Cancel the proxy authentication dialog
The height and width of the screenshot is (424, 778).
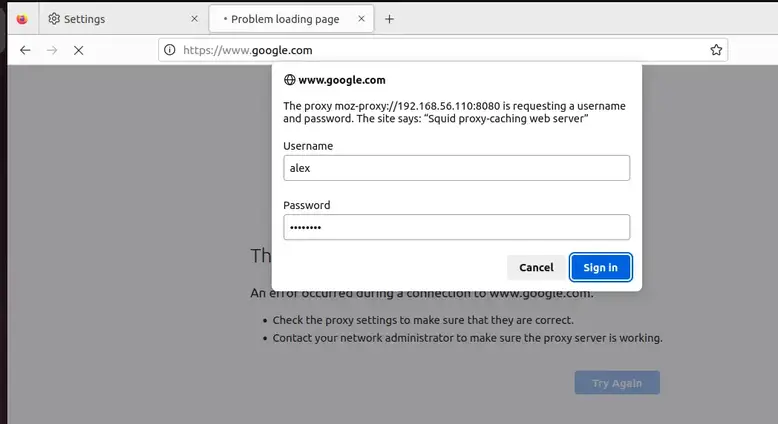click(x=536, y=268)
